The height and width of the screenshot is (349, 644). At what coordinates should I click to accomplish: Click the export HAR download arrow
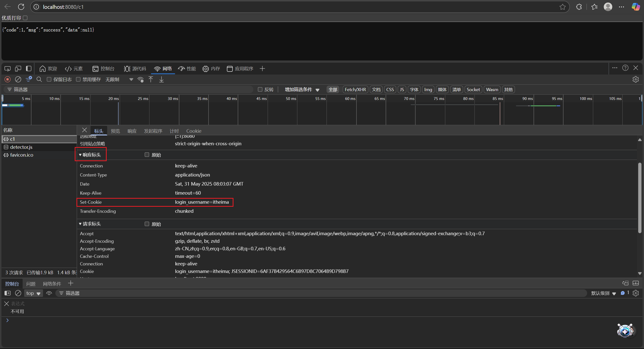162,79
